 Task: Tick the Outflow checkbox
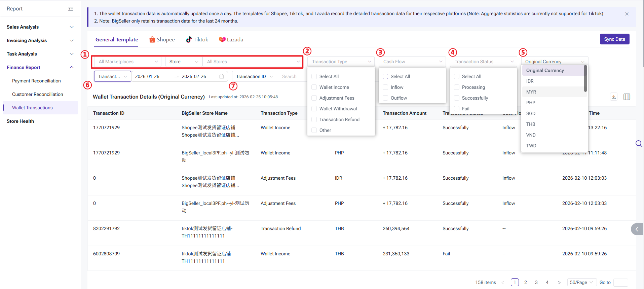click(385, 98)
